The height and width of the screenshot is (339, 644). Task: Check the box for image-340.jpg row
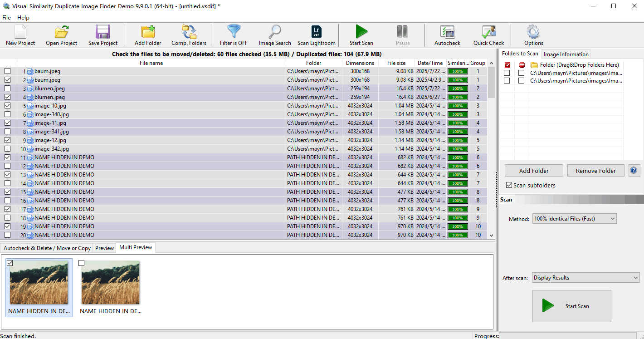pyautogui.click(x=7, y=114)
